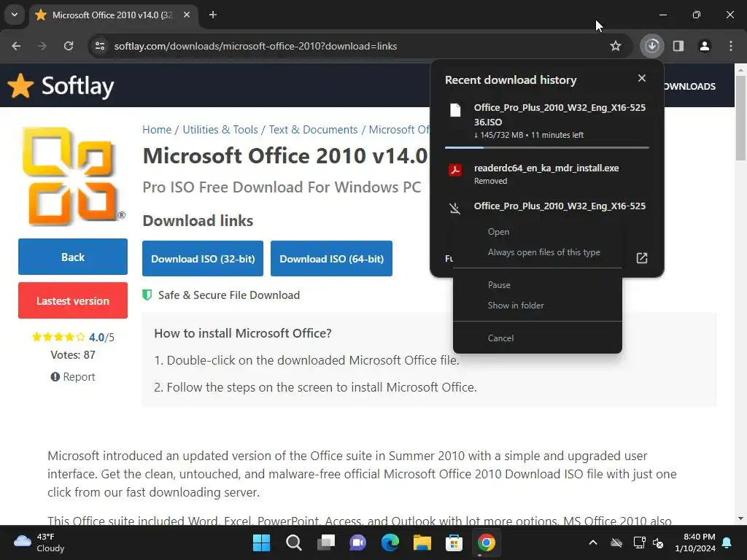Open the weather widget showing Cloudy
Viewport: 747px width, 560px height.
tap(39, 542)
